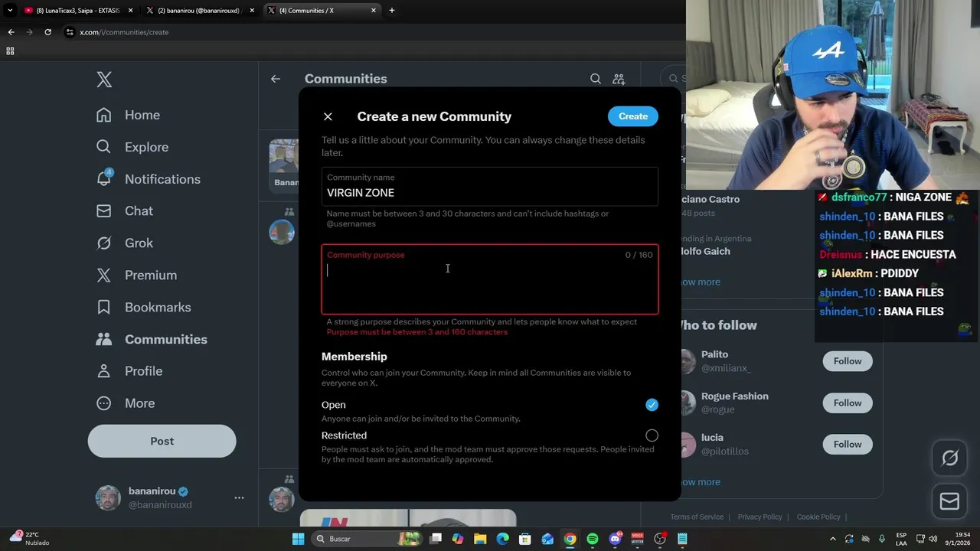Click the Create button in the dialog
This screenshot has width=980, height=551.
pos(633,116)
